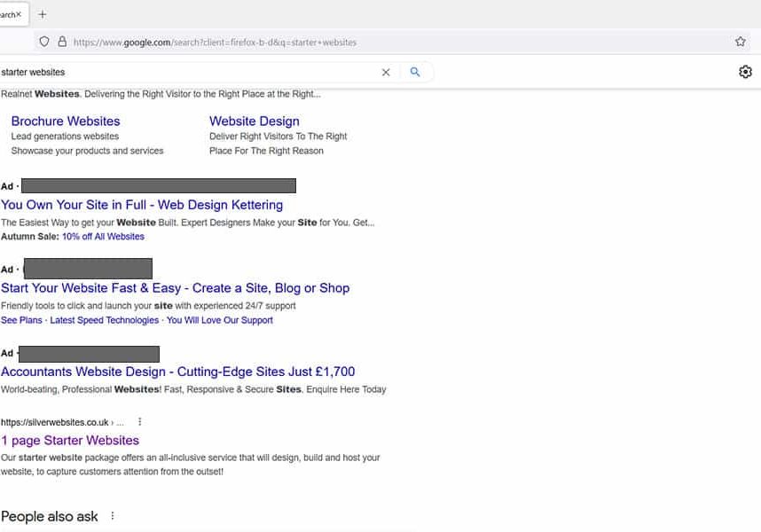Click inside the starter websites search box
The width and height of the screenshot is (761, 532).
click(177, 72)
